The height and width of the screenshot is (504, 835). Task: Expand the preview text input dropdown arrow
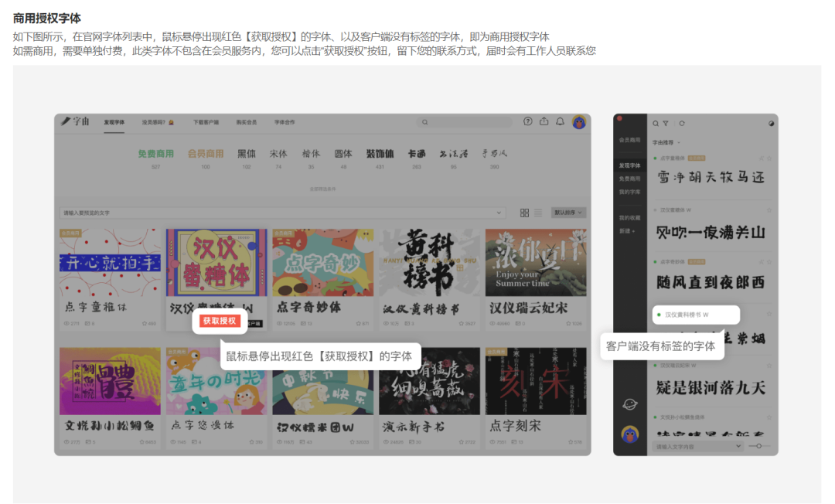738,446
